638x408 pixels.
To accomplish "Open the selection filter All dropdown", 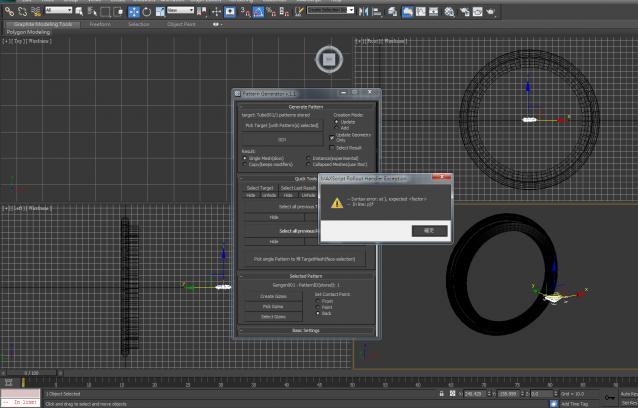I will (59, 10).
